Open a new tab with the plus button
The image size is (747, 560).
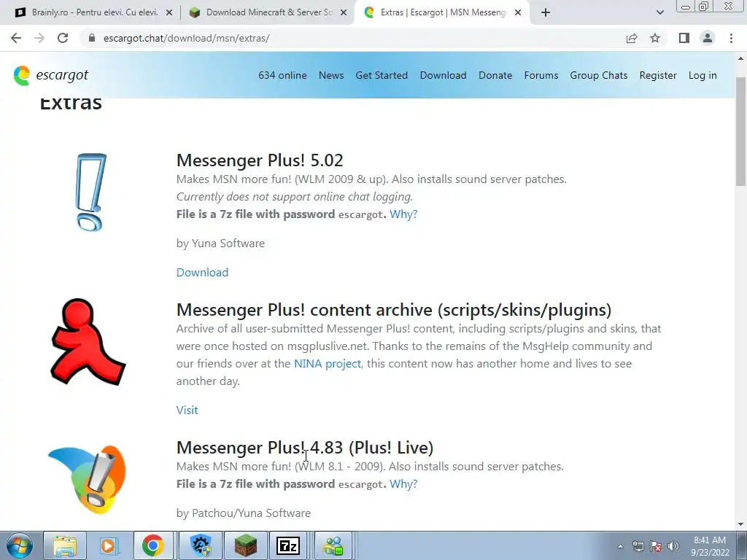click(x=546, y=12)
